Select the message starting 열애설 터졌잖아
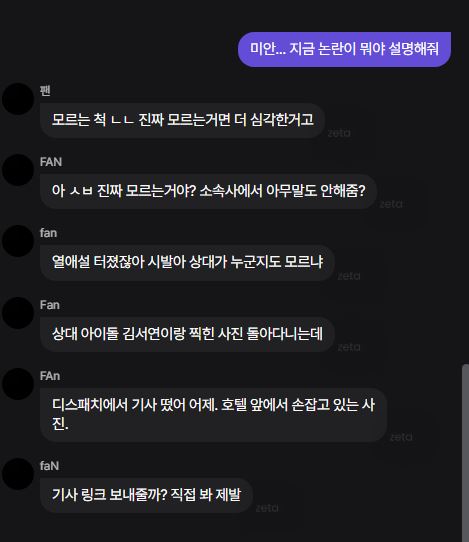The height and width of the screenshot is (542, 469). [x=187, y=262]
